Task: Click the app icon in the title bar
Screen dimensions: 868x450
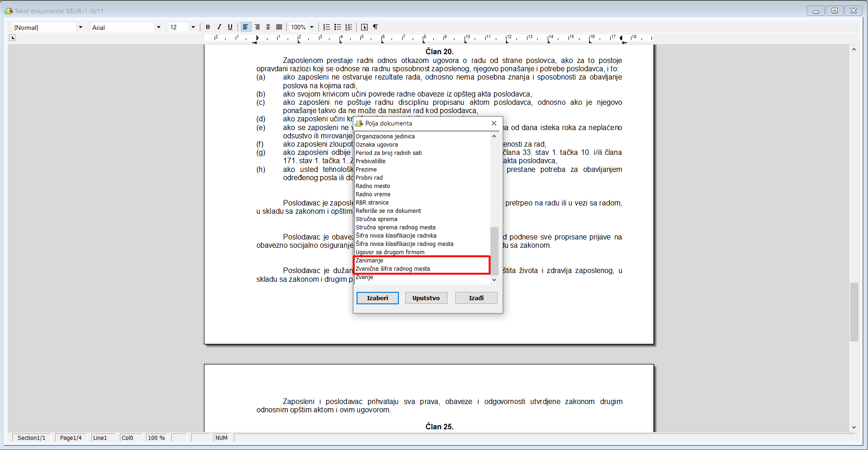Action: (x=9, y=11)
